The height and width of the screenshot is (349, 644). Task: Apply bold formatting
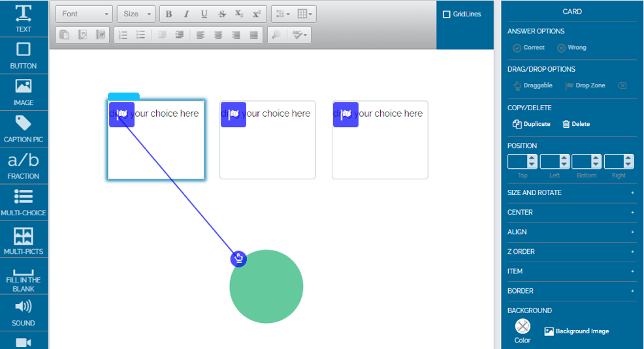(169, 14)
